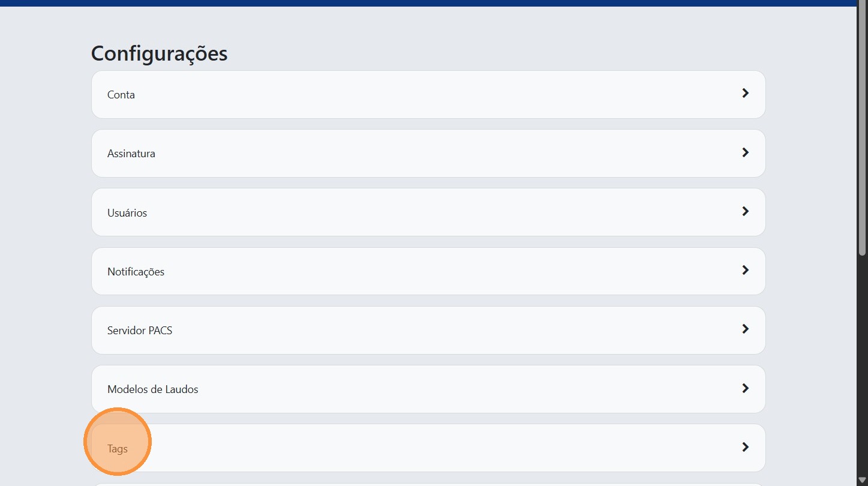This screenshot has height=486, width=868.
Task: Click the Modelos de Laudos chevron arrow
Action: [x=745, y=388]
